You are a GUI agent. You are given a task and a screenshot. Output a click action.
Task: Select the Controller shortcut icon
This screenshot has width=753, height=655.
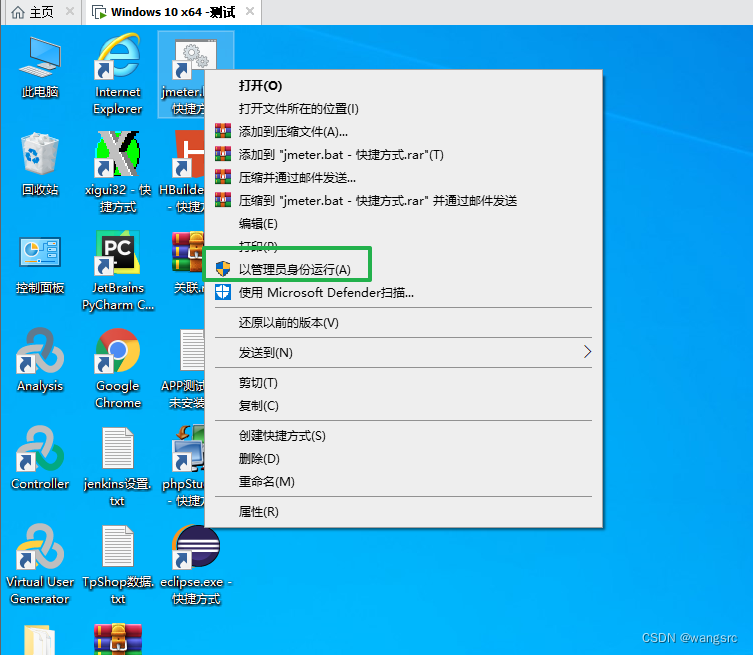tap(40, 449)
